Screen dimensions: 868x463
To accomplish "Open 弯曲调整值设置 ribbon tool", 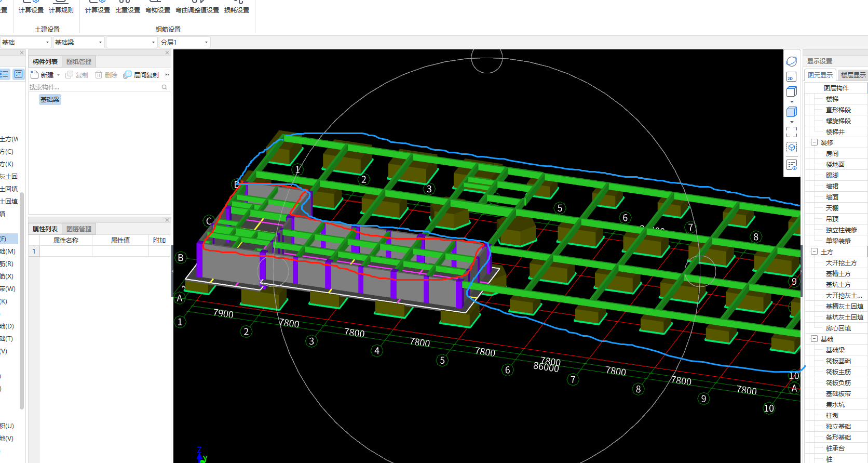I will coord(197,7).
